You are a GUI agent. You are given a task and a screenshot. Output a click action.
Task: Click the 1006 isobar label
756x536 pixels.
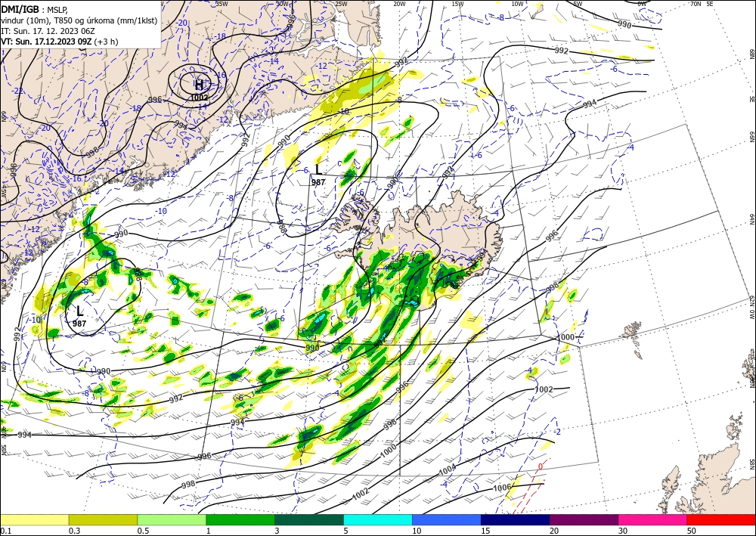tap(501, 488)
